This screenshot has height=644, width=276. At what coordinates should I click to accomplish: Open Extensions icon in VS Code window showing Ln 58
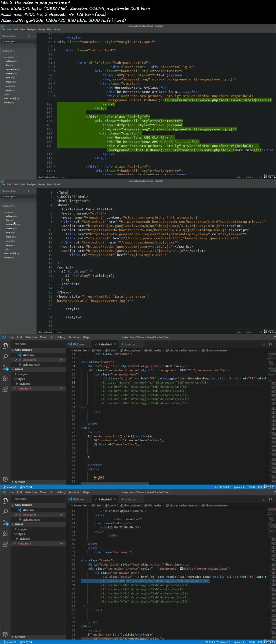click(5, 389)
